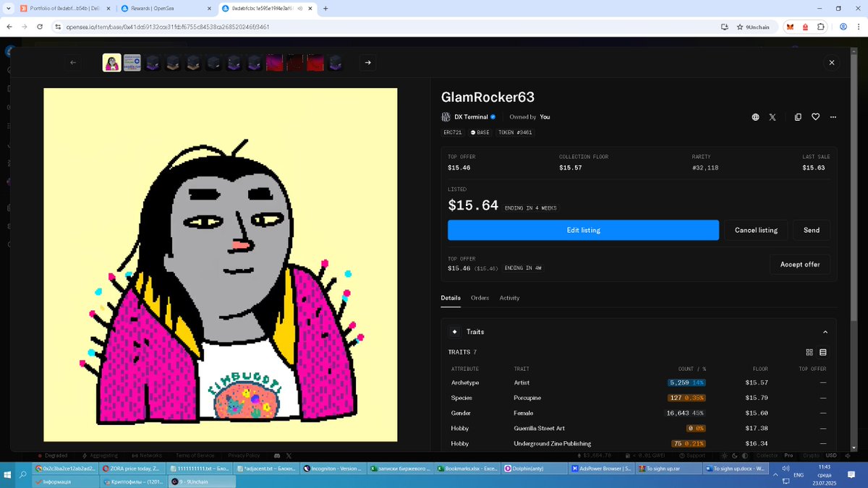Switch traits to grid view
The height and width of the screenshot is (488, 868).
[x=809, y=352]
